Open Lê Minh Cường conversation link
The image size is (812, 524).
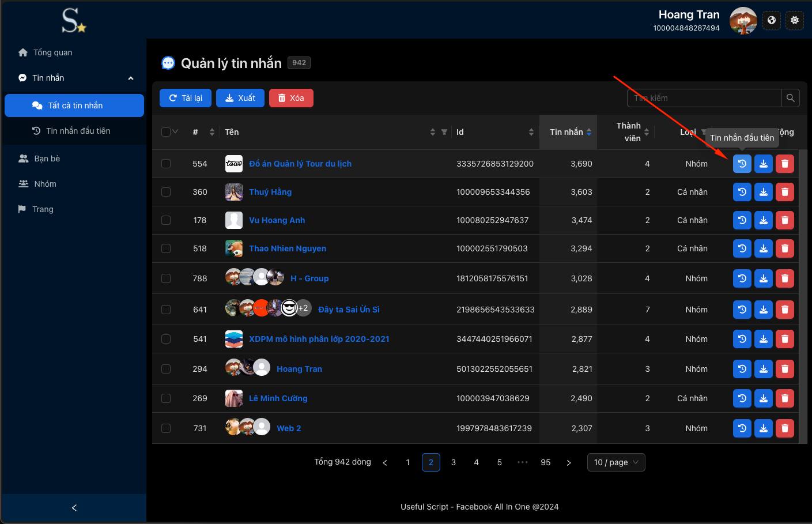[x=278, y=398]
